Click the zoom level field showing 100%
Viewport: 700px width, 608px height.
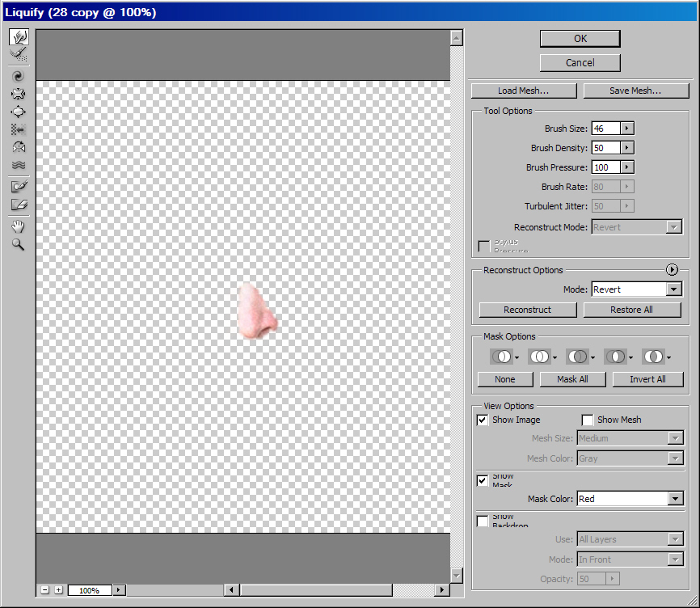[90, 590]
